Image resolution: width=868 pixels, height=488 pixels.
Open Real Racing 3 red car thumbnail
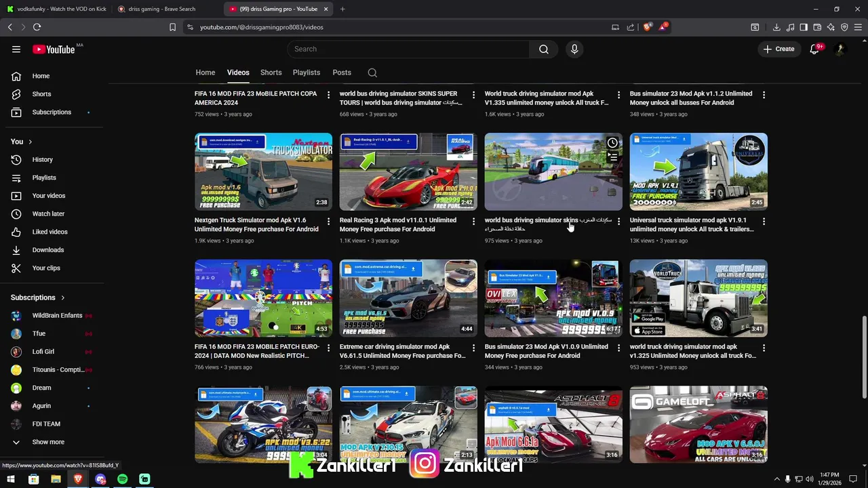click(x=408, y=171)
